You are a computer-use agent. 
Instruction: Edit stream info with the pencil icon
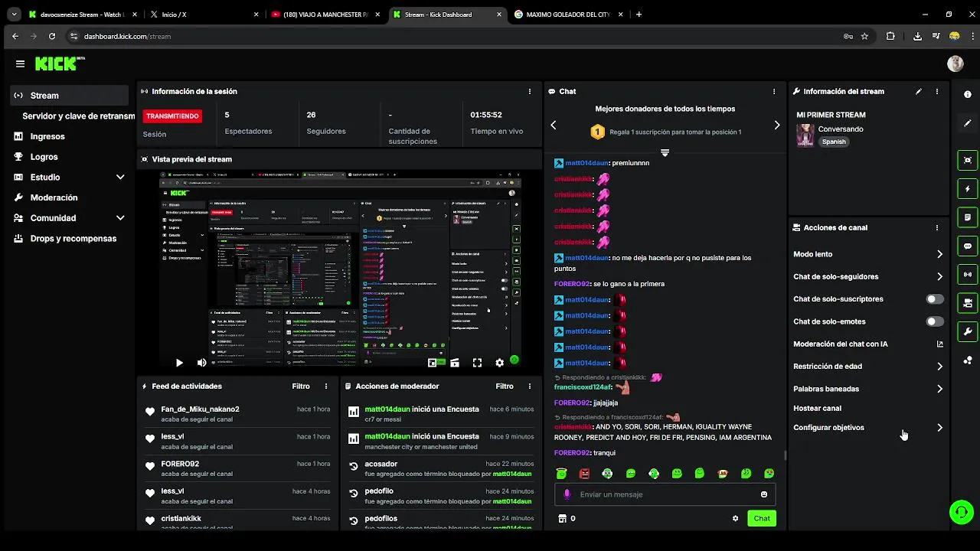pos(919,91)
